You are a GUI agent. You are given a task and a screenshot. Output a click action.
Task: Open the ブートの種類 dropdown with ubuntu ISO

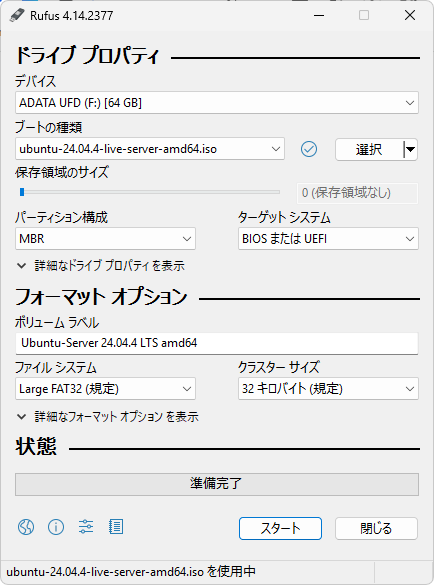pos(150,149)
